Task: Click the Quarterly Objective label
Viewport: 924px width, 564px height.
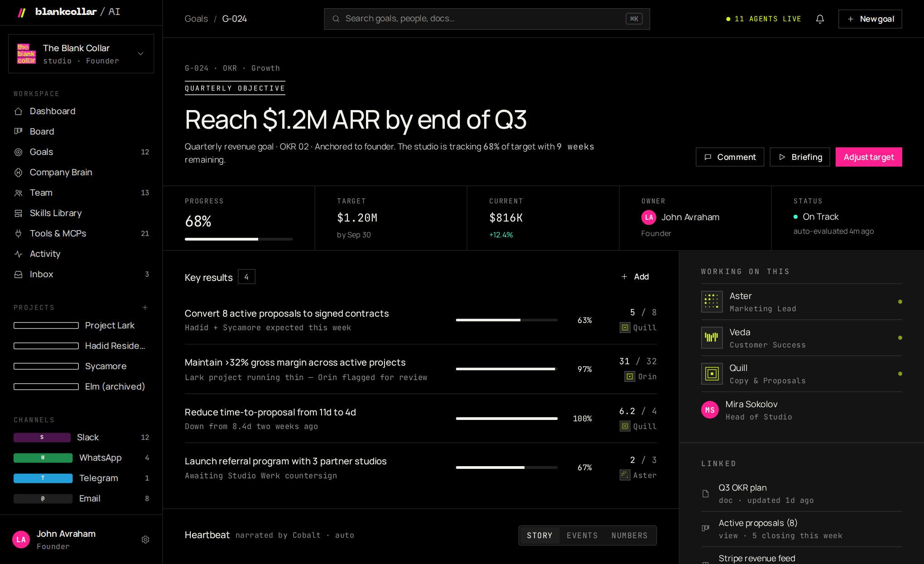Action: 235,88
